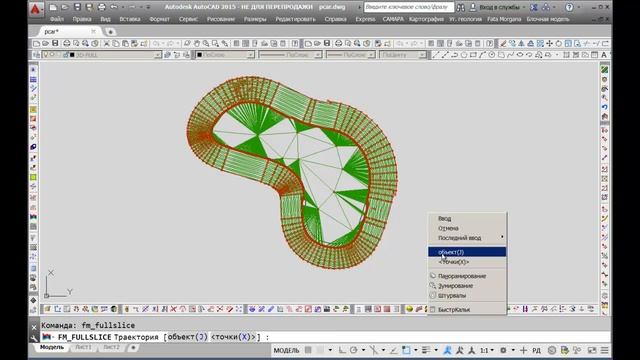Viewport: 640px width, 360px height.
Task: Switch to Лист2 layout tab
Action: 111,347
